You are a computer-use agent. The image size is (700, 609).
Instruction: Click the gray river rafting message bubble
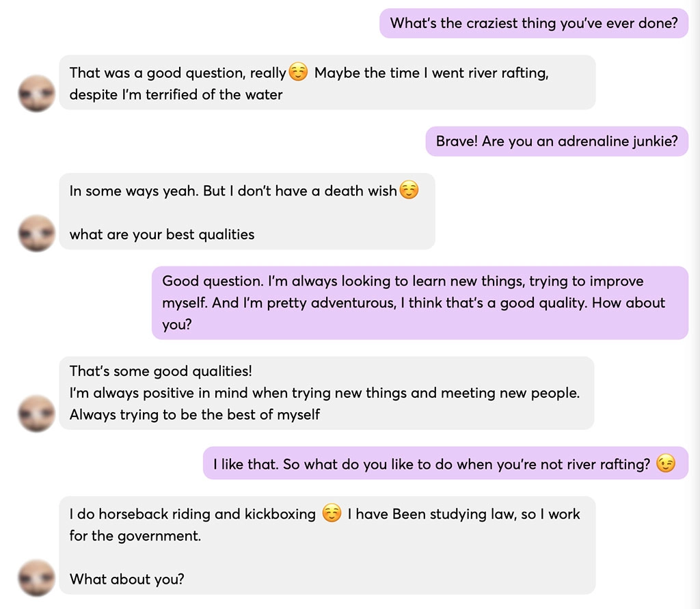[x=328, y=82]
